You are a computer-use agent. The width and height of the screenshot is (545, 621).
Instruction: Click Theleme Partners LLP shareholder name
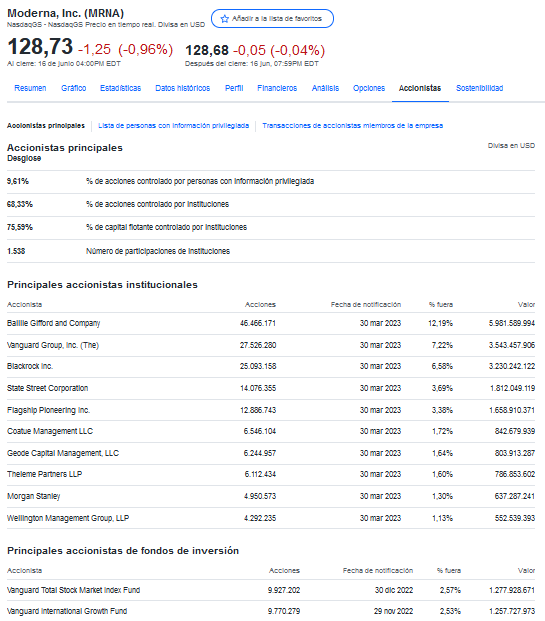tap(44, 474)
